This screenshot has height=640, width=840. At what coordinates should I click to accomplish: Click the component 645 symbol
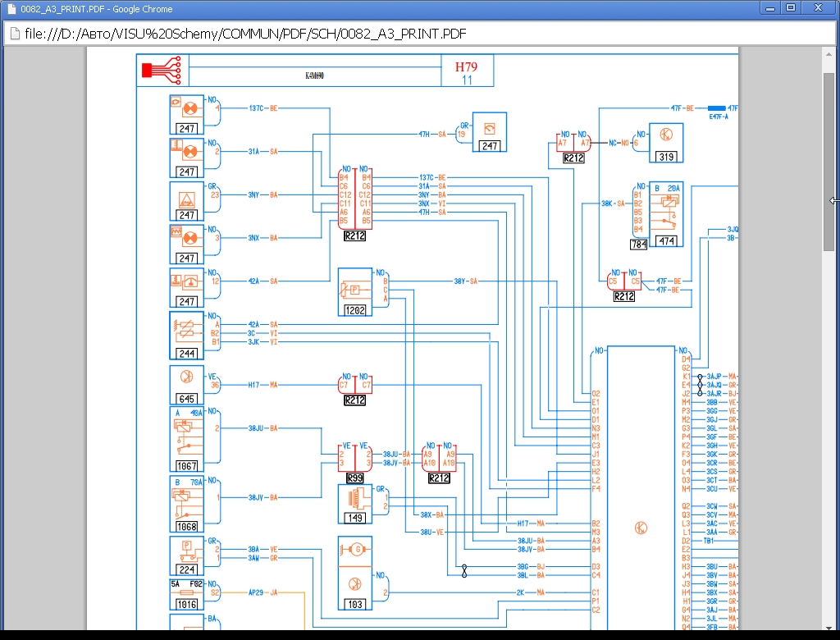[x=186, y=385]
